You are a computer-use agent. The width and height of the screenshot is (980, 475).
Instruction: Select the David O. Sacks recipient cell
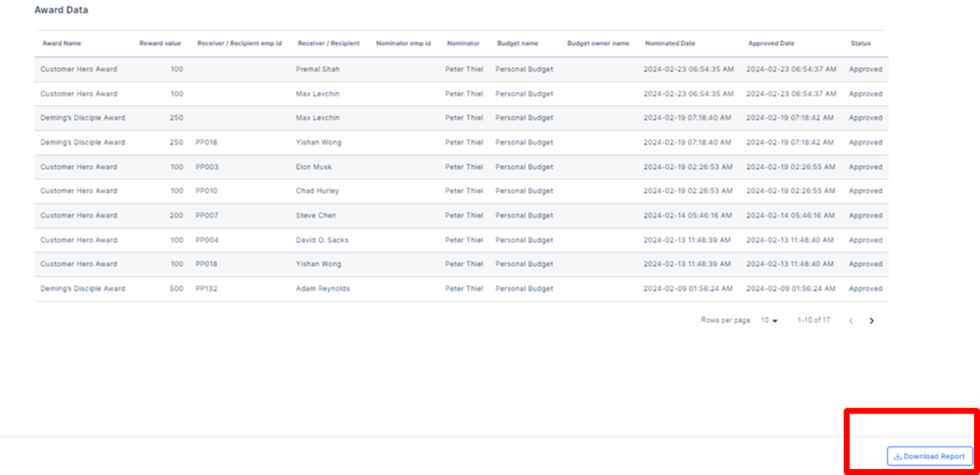click(322, 240)
